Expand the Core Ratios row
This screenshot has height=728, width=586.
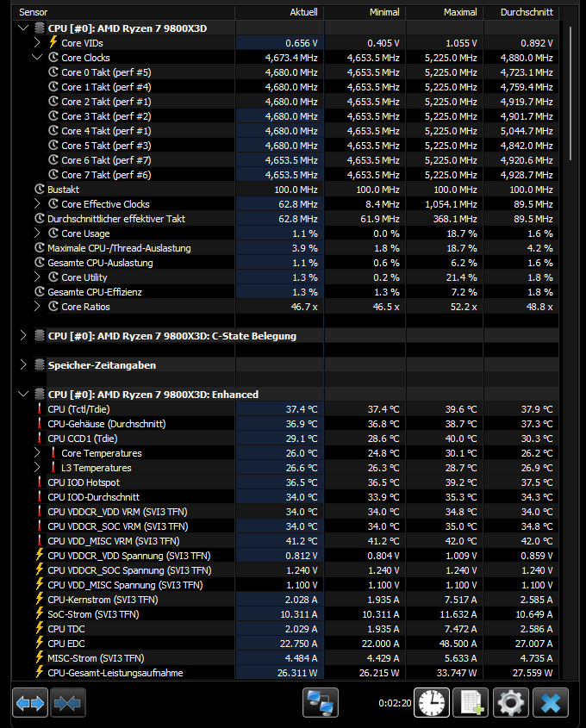coord(37,307)
